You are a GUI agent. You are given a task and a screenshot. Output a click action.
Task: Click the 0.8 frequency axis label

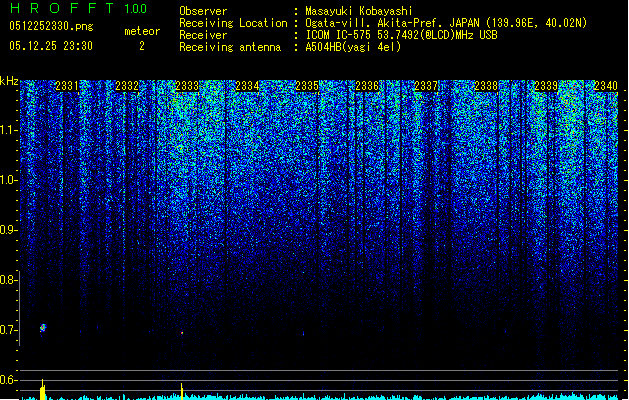click(x=9, y=280)
